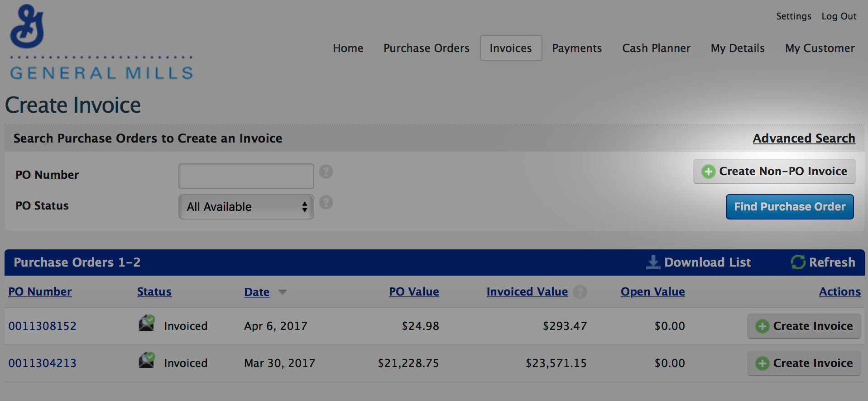Click the $21,228.75 PO value cell
This screenshot has width=868, height=401.
tap(408, 363)
